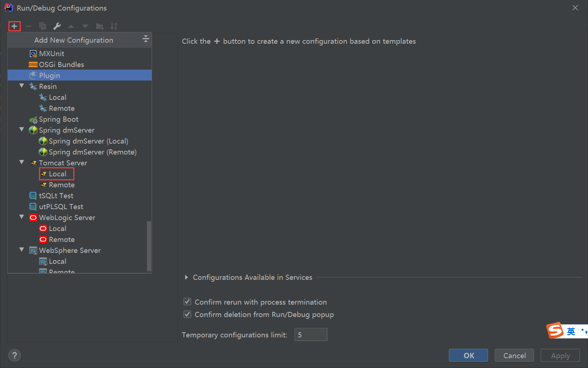Image resolution: width=588 pixels, height=368 pixels.
Task: Click the configuration list vertical scrollbar
Action: (149, 246)
